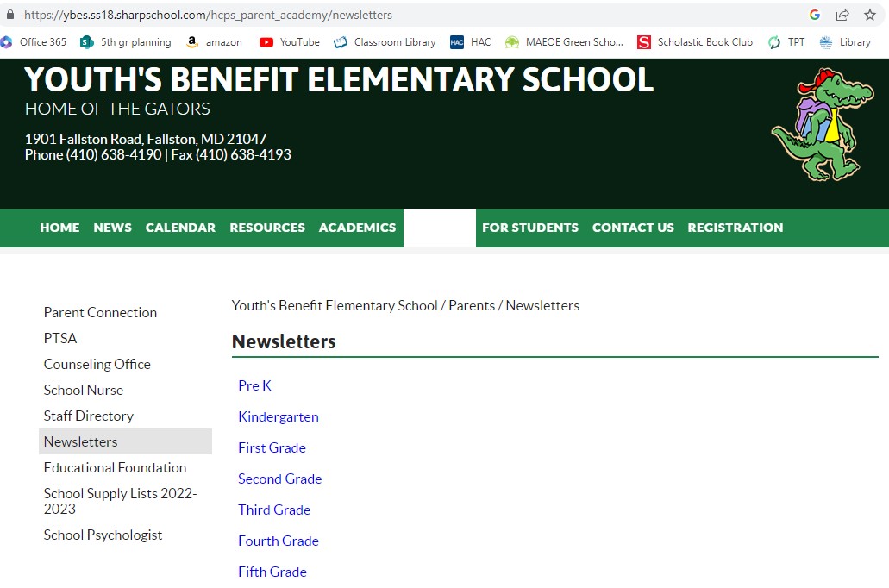Click the Google icon in address bar
The width and height of the screenshot is (889, 588).
click(x=815, y=15)
